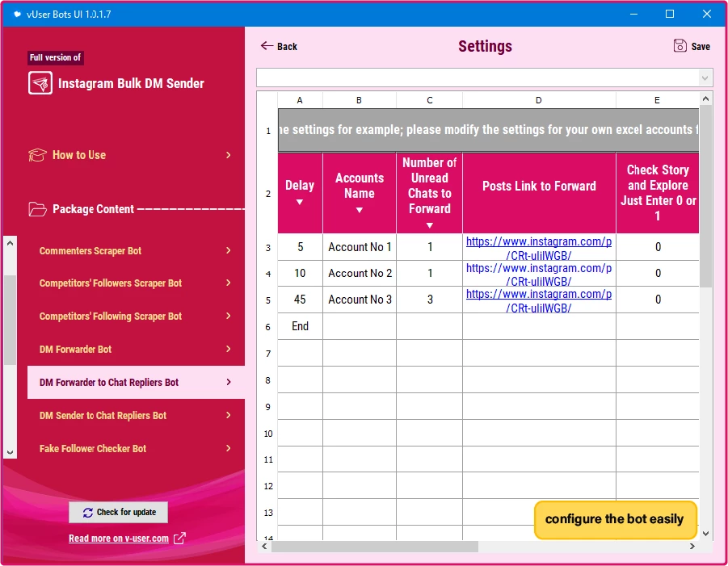
Task: Select Check Story and Explore header cell
Action: pos(658,193)
